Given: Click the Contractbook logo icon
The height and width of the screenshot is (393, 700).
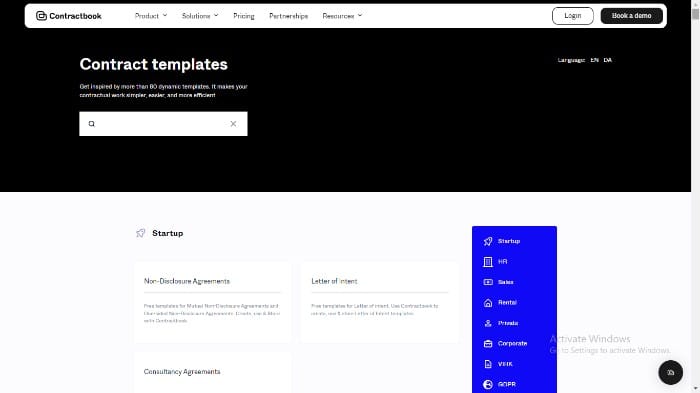Looking at the screenshot, I should [x=41, y=16].
